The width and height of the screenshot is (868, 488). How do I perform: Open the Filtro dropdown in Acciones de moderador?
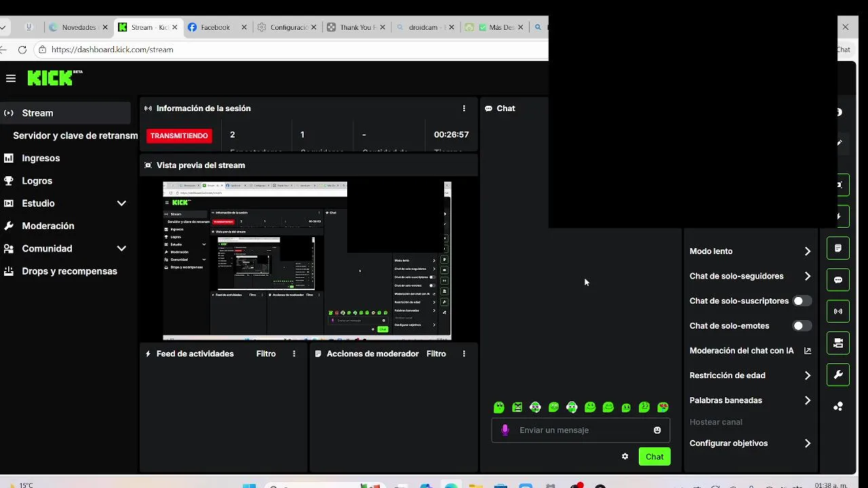pos(436,354)
